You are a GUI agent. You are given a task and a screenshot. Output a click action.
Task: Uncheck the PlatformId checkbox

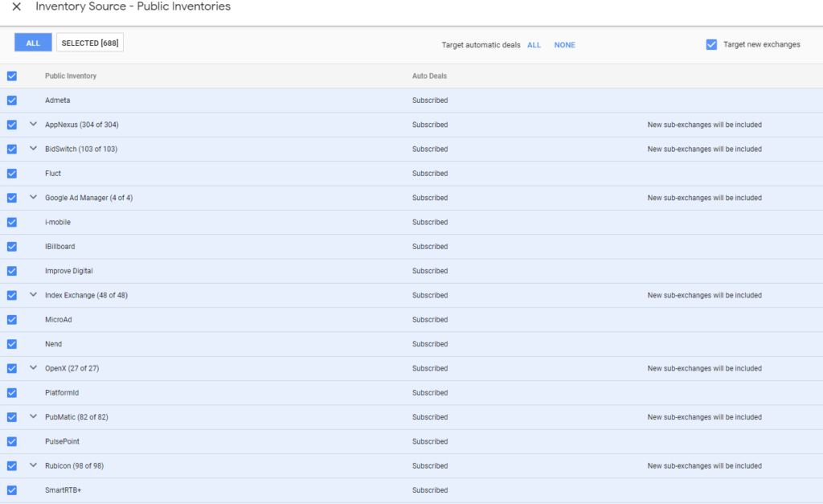12,393
